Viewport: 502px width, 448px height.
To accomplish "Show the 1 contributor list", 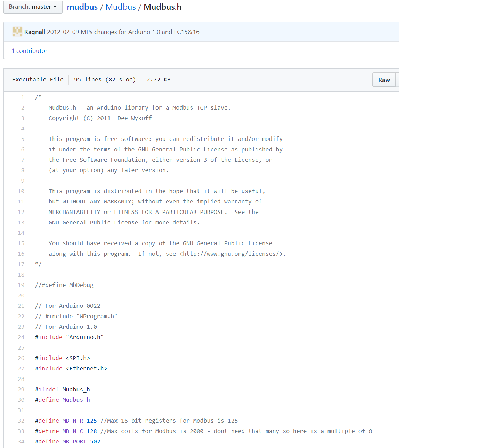I will [x=30, y=51].
